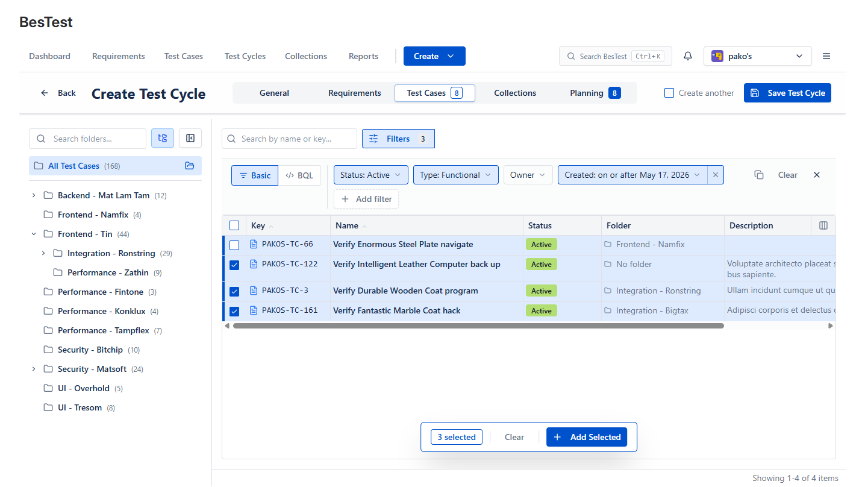The height and width of the screenshot is (487, 868).
Task: Expand the Security - Matsoft folder
Action: click(x=34, y=369)
